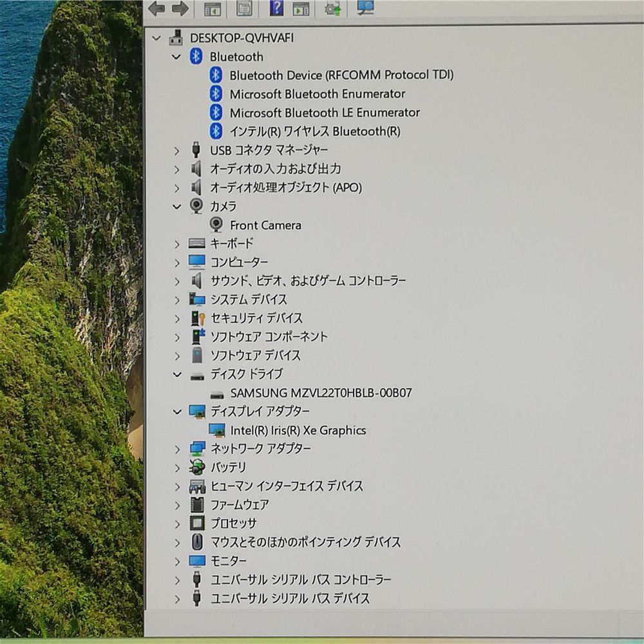
Task: Select the ソフトウェア コンポーネント row
Action: [x=269, y=337]
